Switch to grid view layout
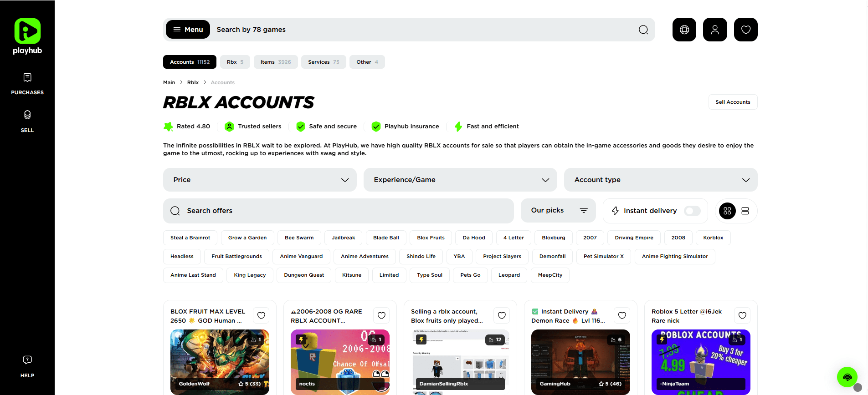This screenshot has width=868, height=395. tap(727, 211)
